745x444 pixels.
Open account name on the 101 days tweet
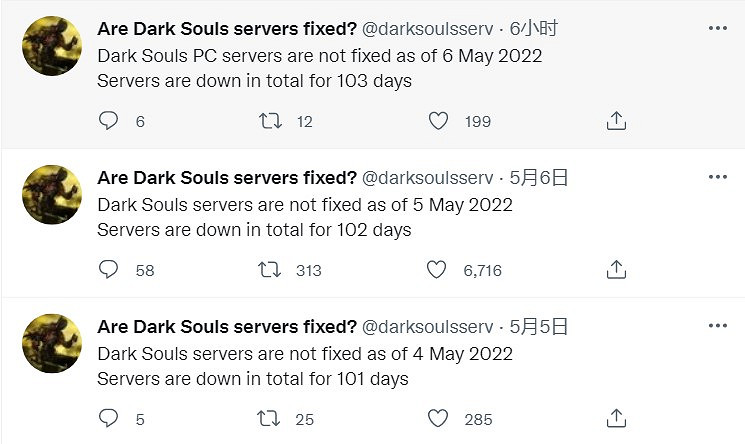click(227, 327)
